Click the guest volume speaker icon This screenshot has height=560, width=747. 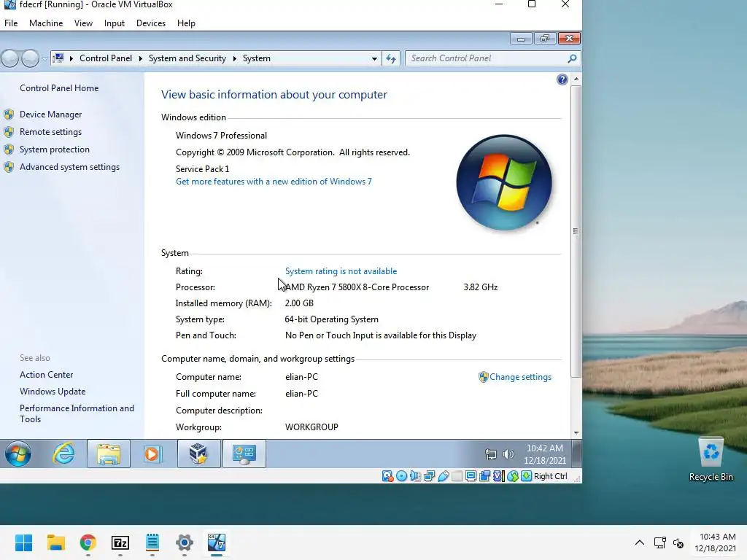pyautogui.click(x=508, y=454)
